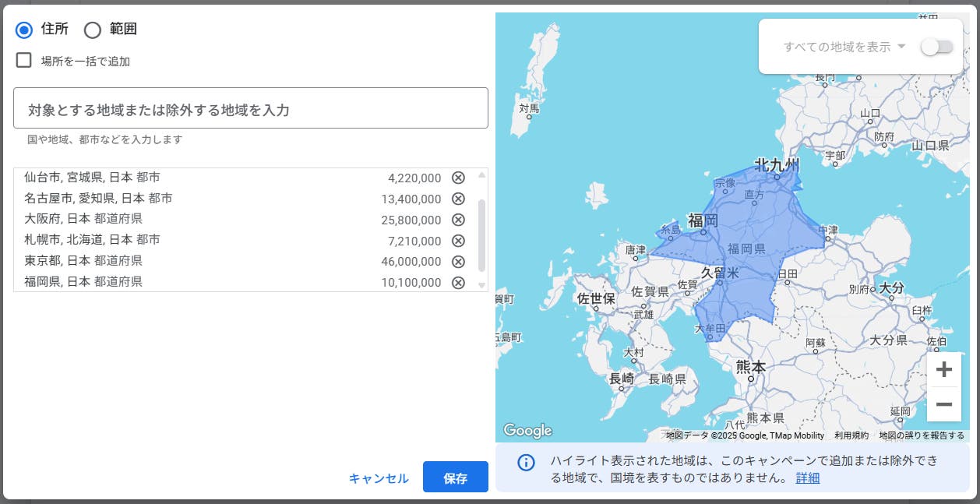This screenshot has height=504, width=980.
Task: Open the すべての地域を表示 dropdown
Action: [844, 47]
